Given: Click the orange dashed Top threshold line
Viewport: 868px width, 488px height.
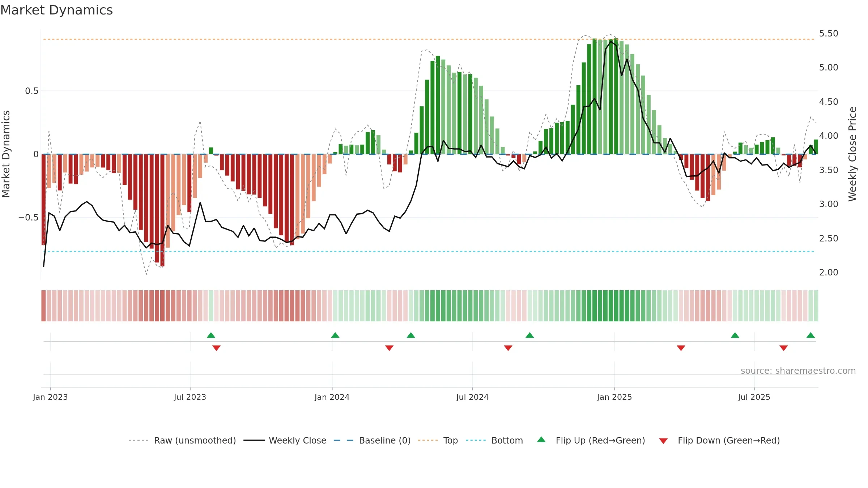Looking at the screenshot, I should coord(429,39).
